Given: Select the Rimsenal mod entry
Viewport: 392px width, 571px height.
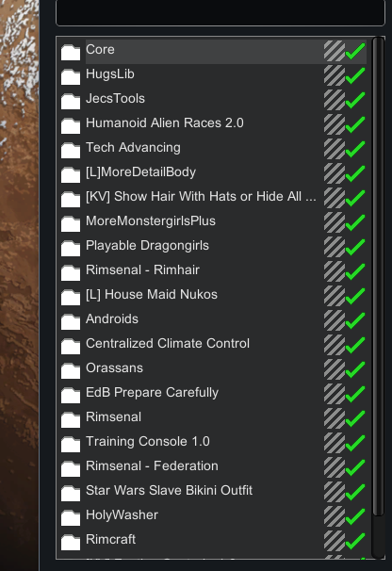Looking at the screenshot, I should 113,416.
